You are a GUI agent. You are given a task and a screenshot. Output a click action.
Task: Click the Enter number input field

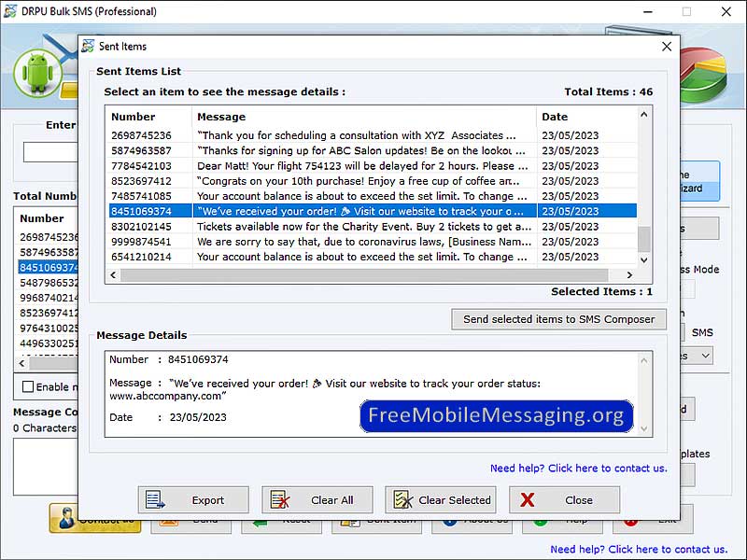50,152
